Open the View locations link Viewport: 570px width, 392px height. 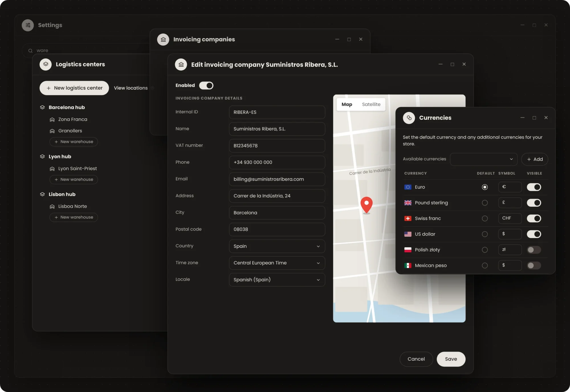coord(131,88)
